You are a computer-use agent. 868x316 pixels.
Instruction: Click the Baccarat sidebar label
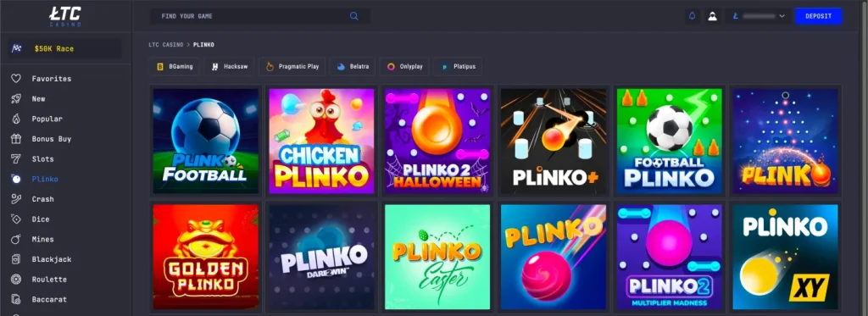49,299
